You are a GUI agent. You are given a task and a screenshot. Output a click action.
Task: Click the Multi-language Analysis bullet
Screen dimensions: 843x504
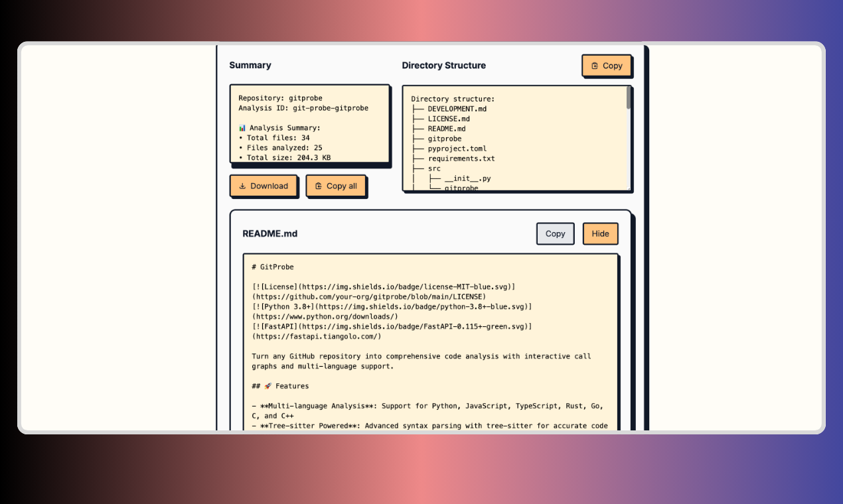point(427,411)
